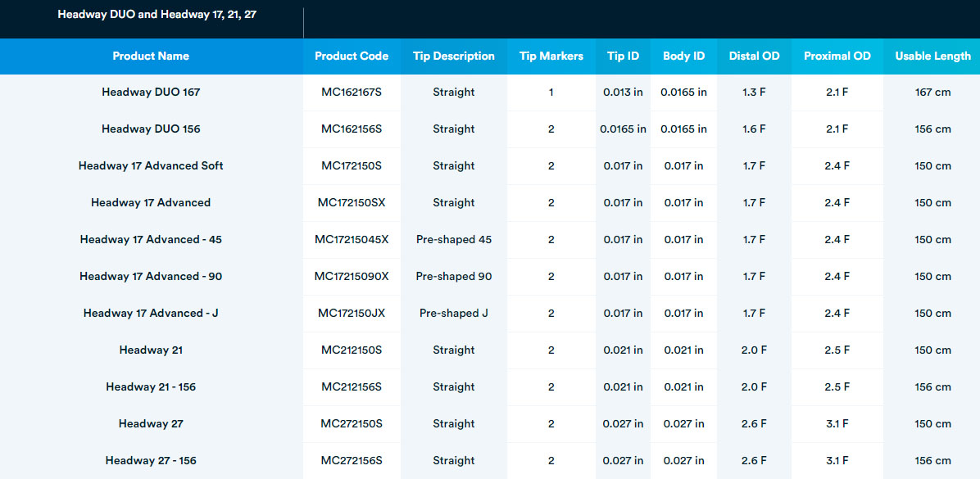Click the Tip ID column header

[x=623, y=56]
